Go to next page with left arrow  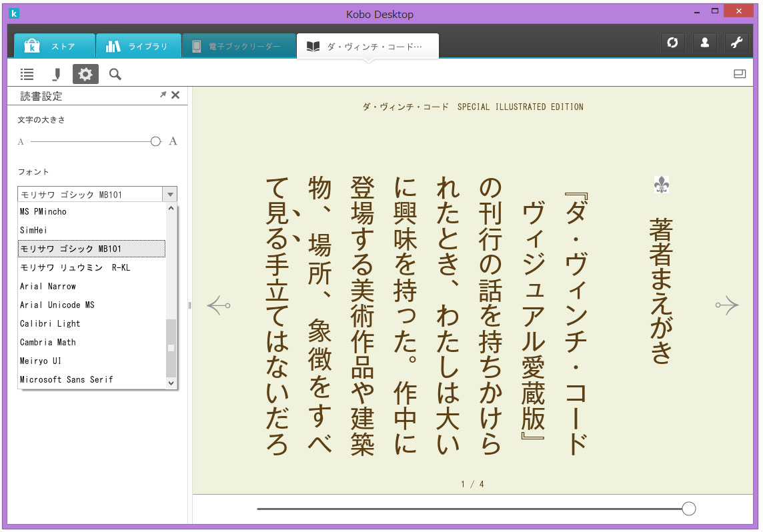219,305
